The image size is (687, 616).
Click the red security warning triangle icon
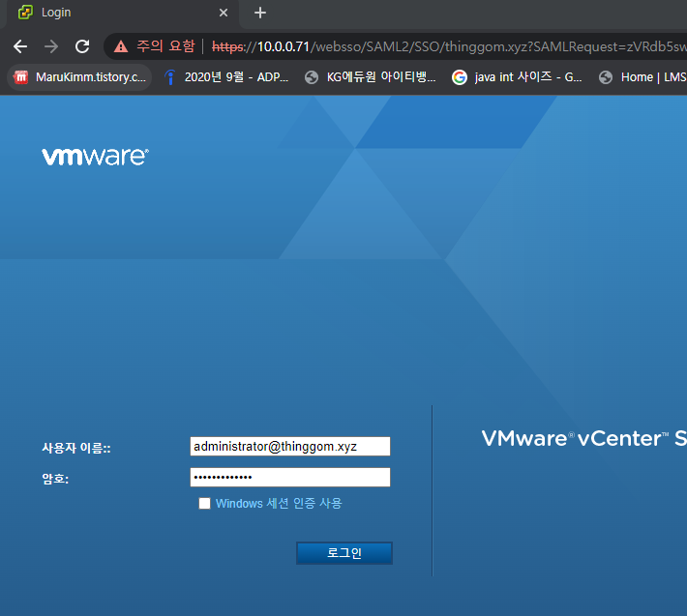pos(121,46)
